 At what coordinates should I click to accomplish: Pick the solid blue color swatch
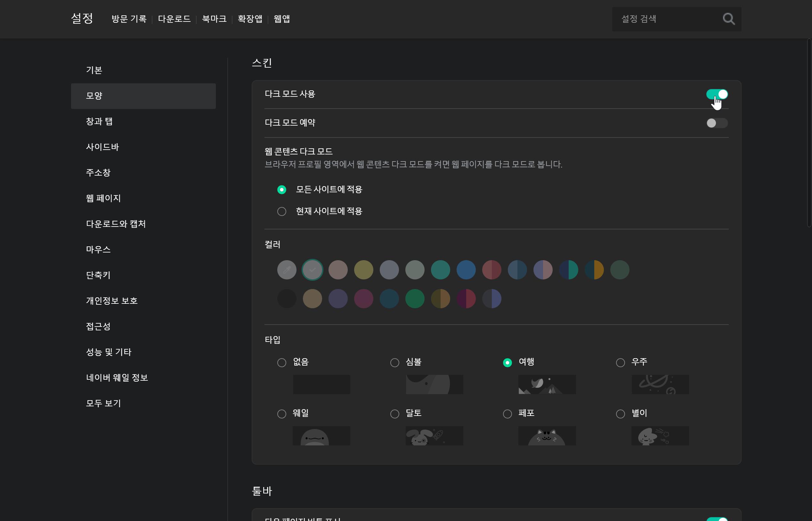click(x=466, y=270)
